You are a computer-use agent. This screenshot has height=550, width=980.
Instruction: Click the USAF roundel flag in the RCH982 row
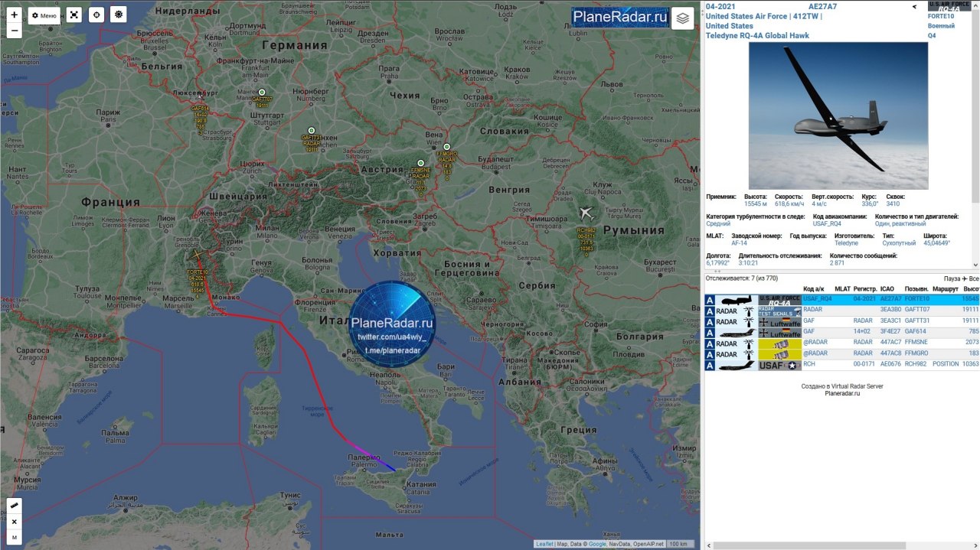779,366
